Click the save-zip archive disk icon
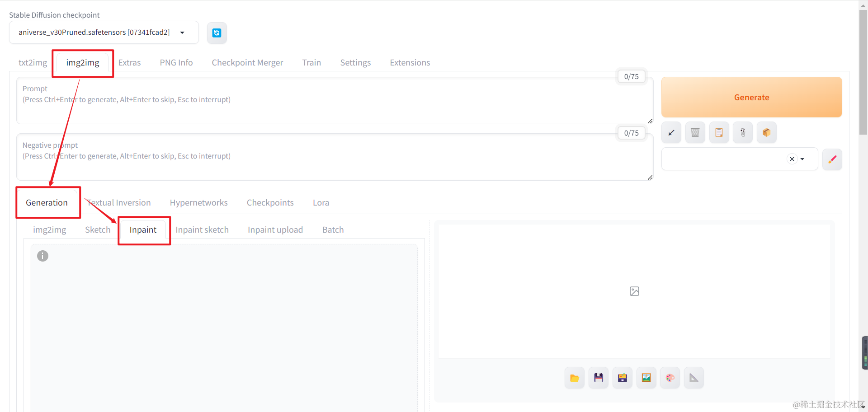Screen dimensions: 868x412 (623, 378)
